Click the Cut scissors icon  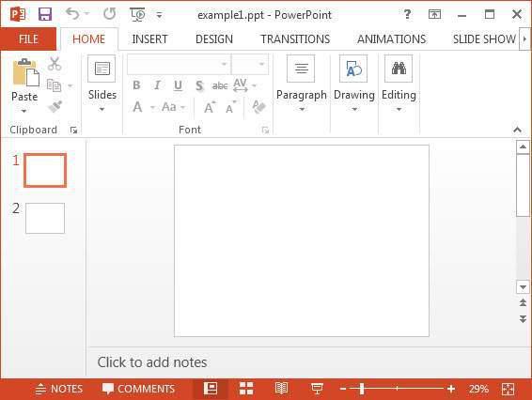(x=55, y=64)
